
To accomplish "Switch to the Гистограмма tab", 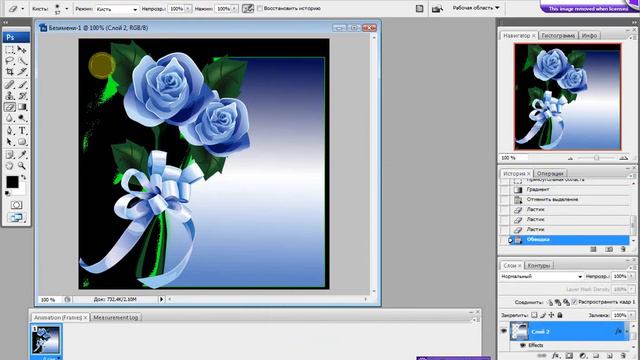I will click(x=558, y=36).
